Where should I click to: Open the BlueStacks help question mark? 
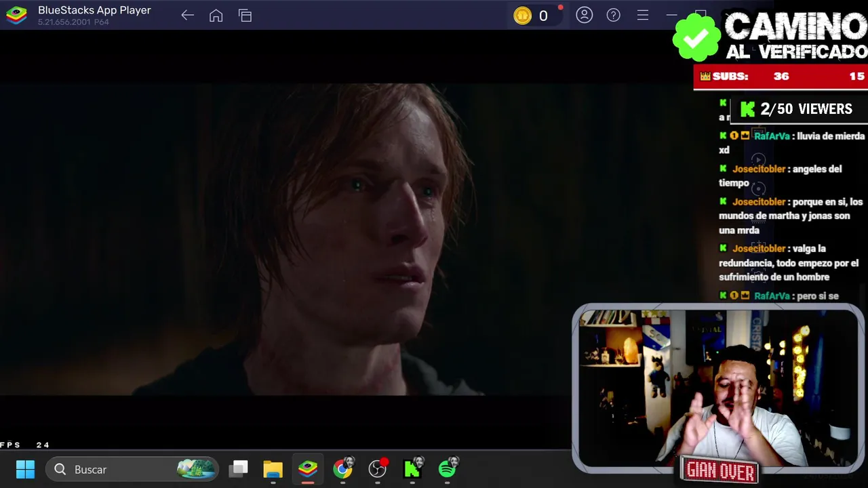pyautogui.click(x=614, y=15)
